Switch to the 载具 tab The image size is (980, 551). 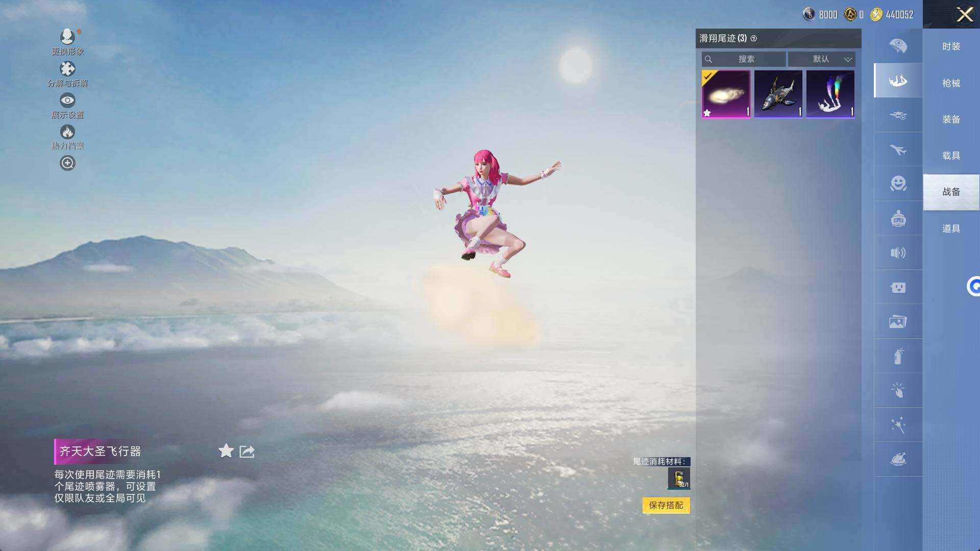point(951,156)
